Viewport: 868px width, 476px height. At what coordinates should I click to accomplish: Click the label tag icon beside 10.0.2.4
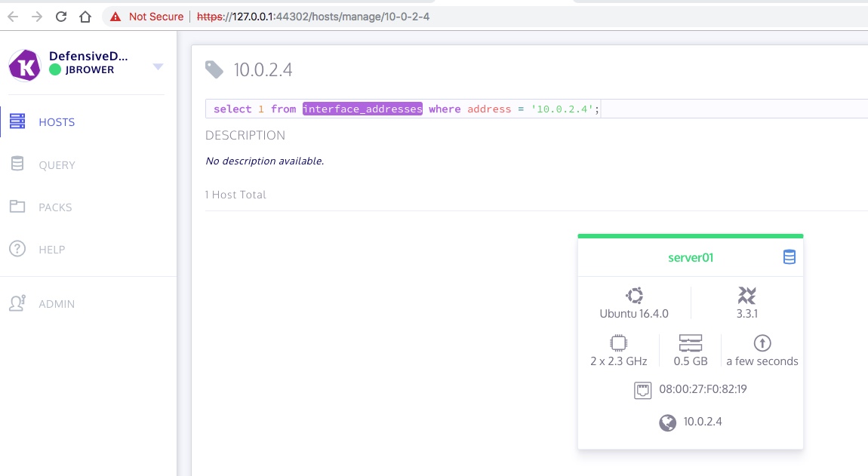tap(215, 70)
